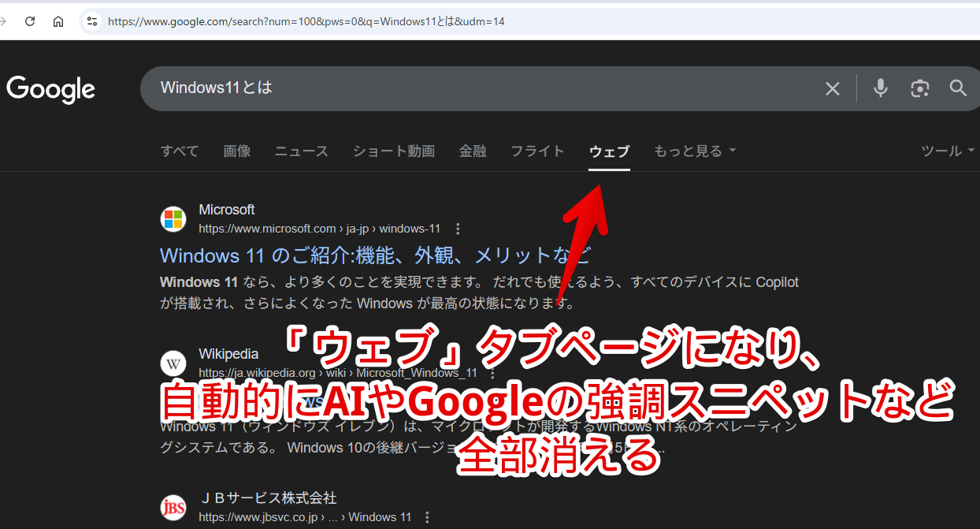Click the Wikipedia favicon icon
This screenshot has height=529, width=980.
click(x=173, y=363)
